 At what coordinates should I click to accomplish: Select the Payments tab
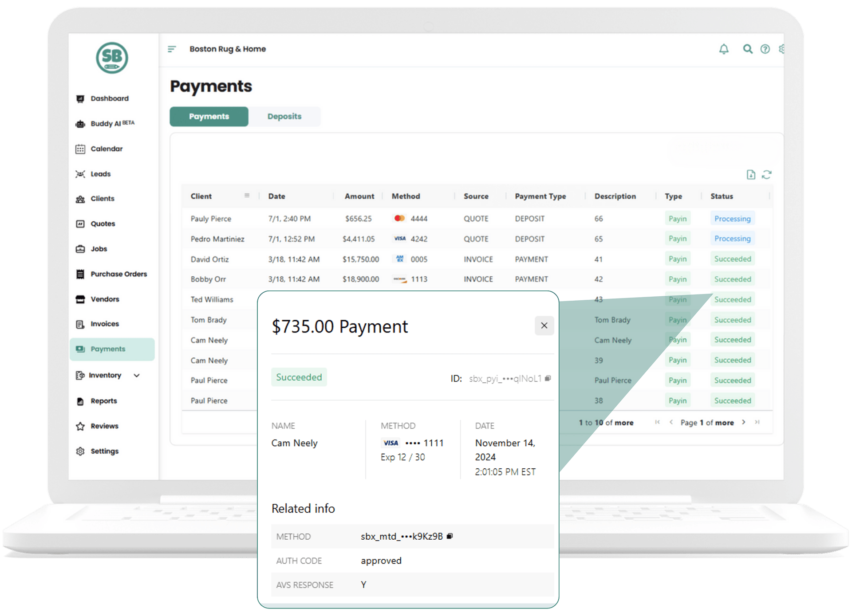[209, 117]
